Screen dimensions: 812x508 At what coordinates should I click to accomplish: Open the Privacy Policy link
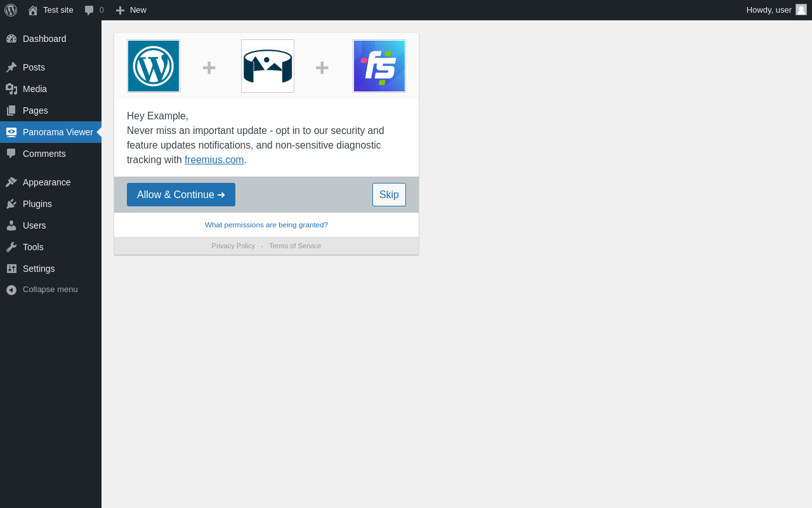[233, 246]
